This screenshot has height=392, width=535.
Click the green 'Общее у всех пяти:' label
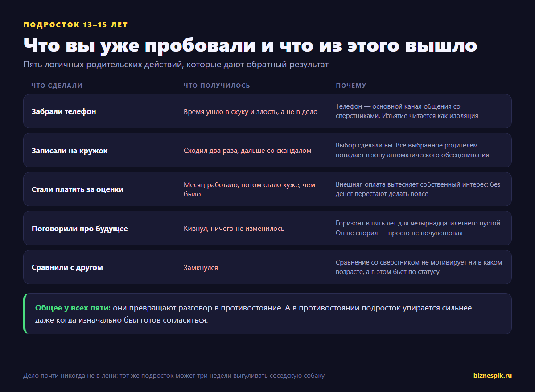(x=73, y=308)
